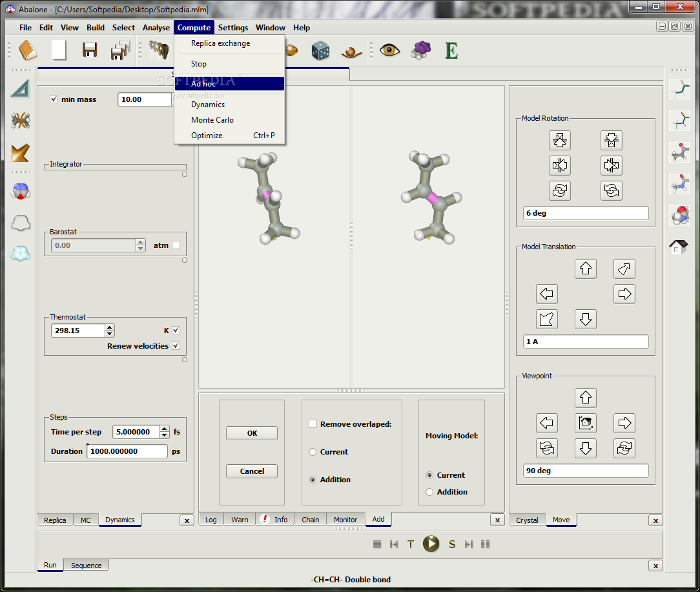The image size is (700, 592).
Task: Save file with floppy disk icon
Action: [x=90, y=50]
